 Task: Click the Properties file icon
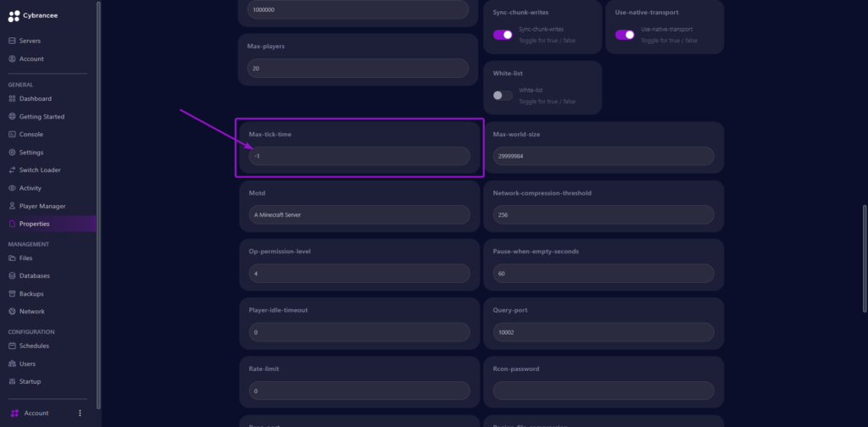pyautogui.click(x=12, y=224)
